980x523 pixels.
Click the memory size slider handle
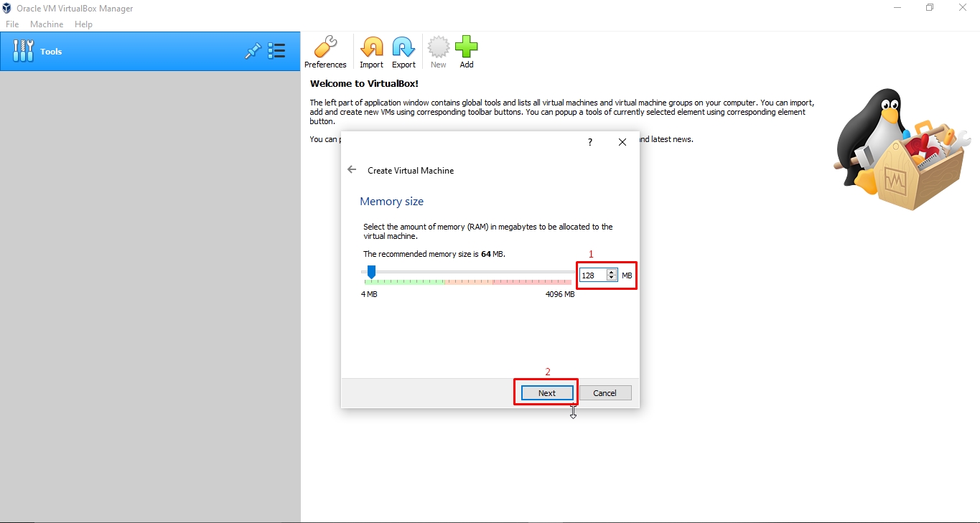pyautogui.click(x=371, y=272)
